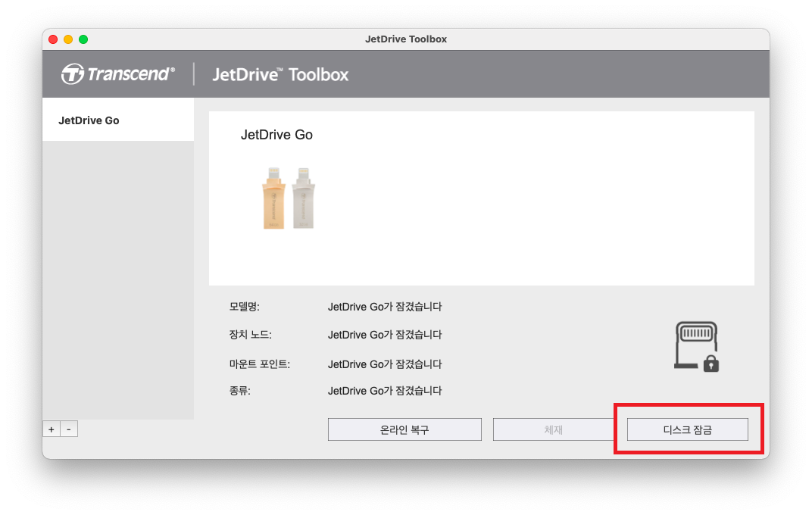The width and height of the screenshot is (812, 515).
Task: Click the 모델명 label
Action: pos(245,307)
